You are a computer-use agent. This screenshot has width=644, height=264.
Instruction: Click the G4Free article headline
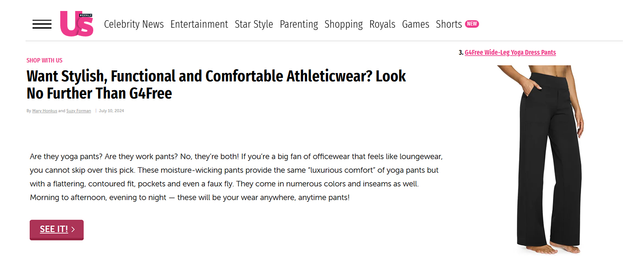coord(216,84)
